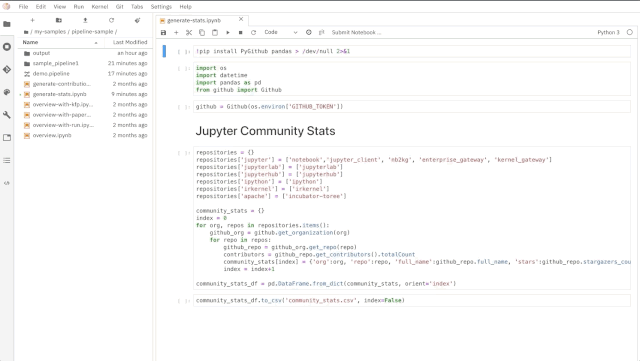The width and height of the screenshot is (640, 361).
Task: Open the Tabs menu
Action: [x=137, y=7]
